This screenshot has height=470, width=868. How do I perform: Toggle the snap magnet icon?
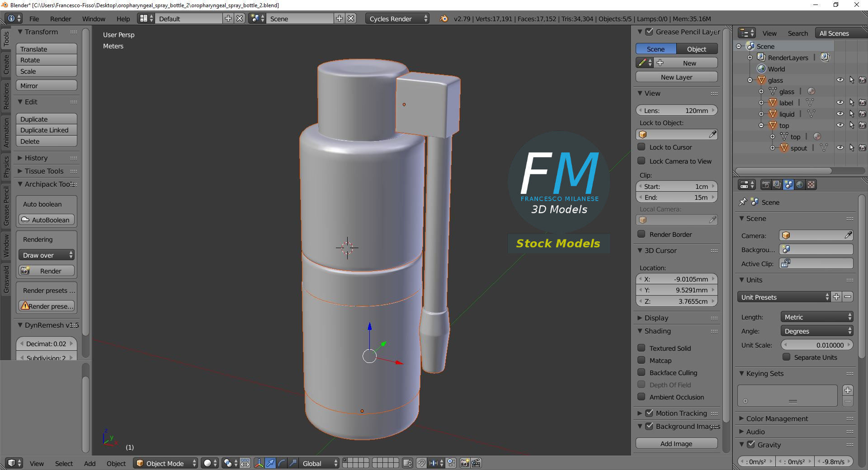coord(421,463)
